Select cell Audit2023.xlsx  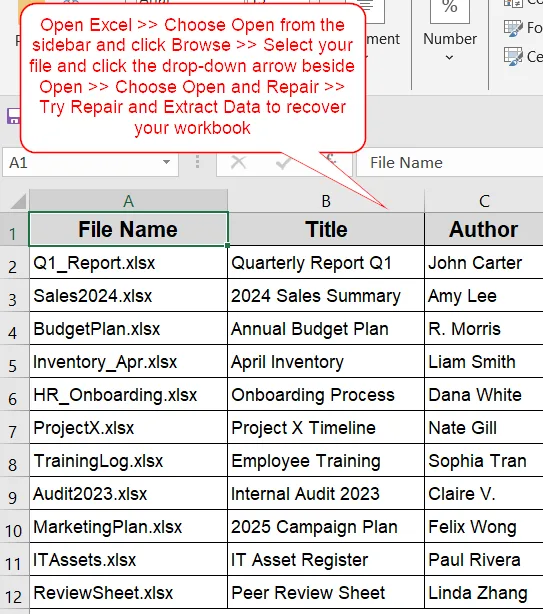128,493
